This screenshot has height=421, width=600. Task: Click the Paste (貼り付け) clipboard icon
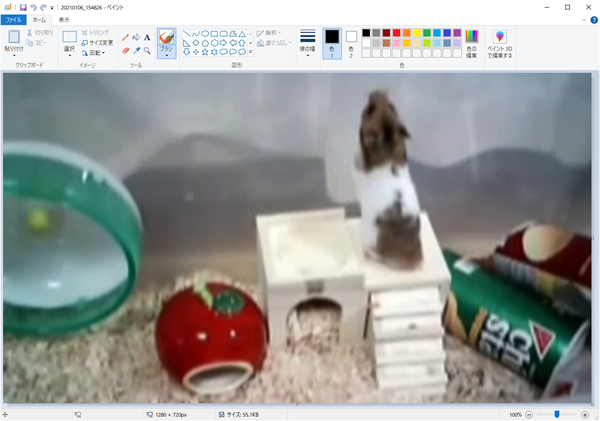[x=14, y=37]
